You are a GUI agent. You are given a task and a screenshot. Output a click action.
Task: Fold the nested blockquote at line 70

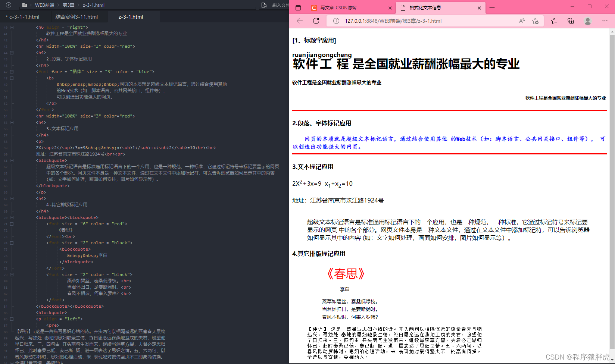click(x=12, y=217)
